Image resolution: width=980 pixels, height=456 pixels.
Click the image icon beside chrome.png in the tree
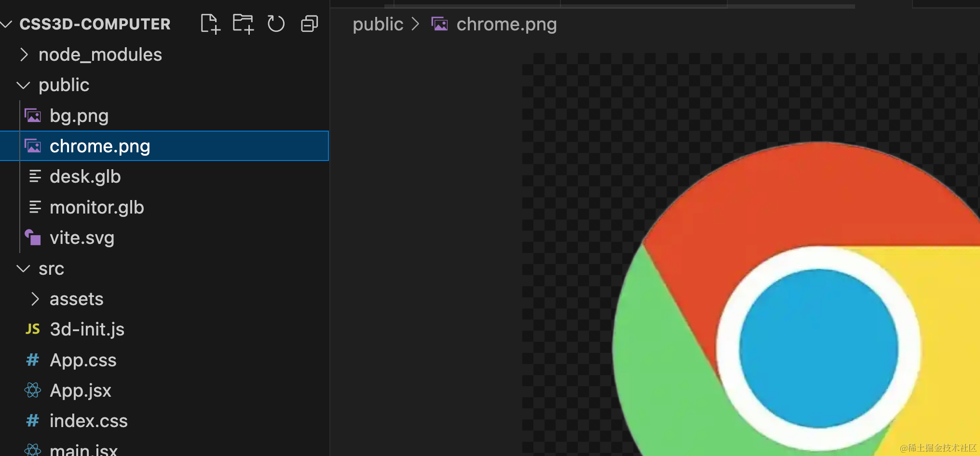(33, 146)
